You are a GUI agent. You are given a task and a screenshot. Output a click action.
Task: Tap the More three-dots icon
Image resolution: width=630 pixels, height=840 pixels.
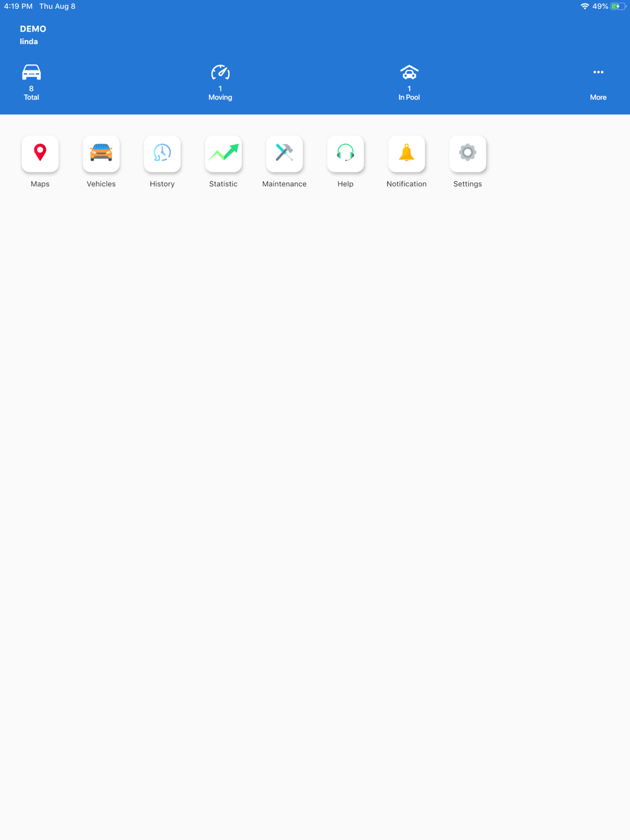[x=598, y=72]
